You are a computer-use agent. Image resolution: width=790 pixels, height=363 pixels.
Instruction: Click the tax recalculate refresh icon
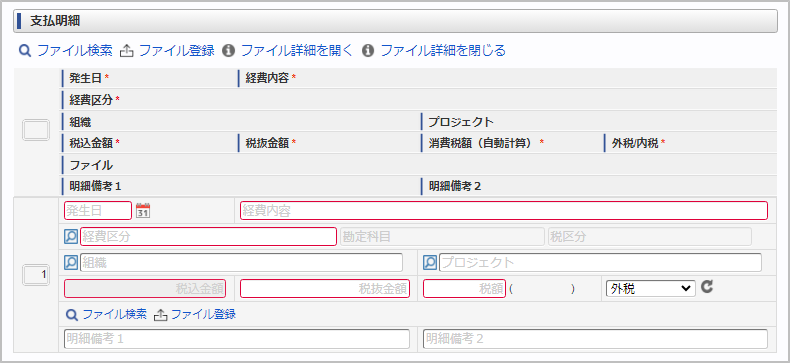(707, 287)
